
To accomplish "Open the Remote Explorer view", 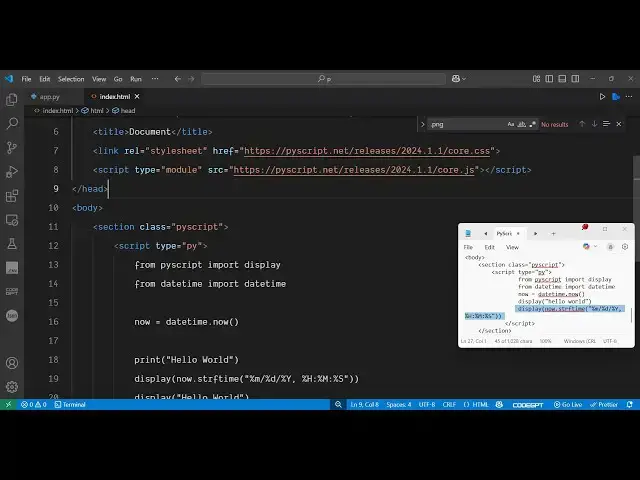I will click(12, 220).
